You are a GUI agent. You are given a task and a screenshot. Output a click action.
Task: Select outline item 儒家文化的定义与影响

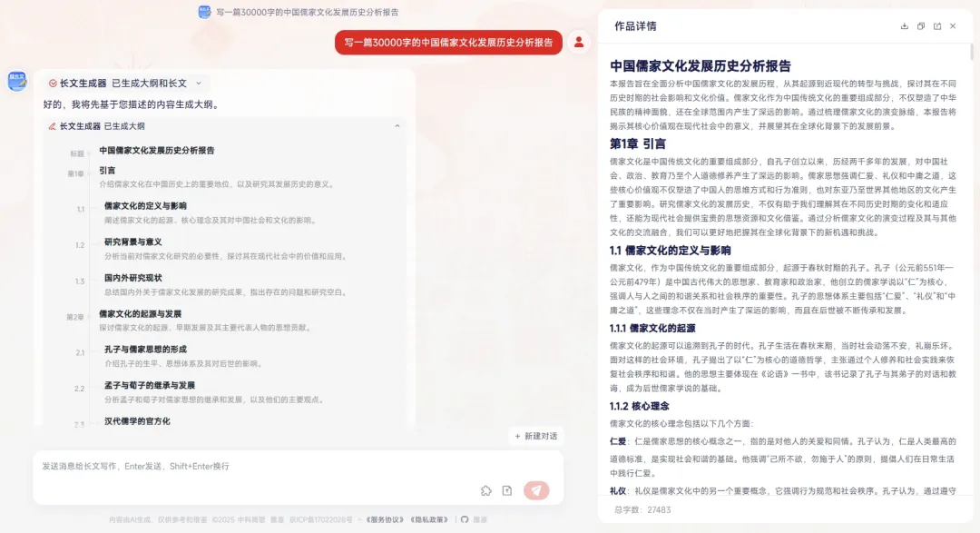coord(145,206)
